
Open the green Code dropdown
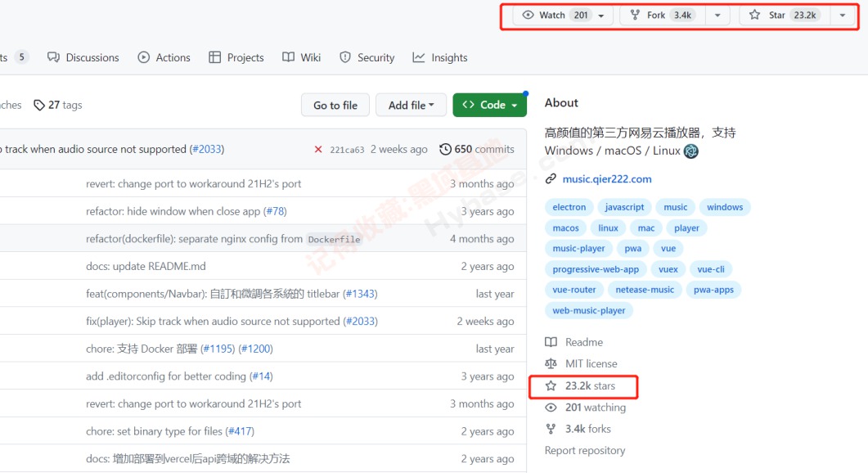pyautogui.click(x=490, y=105)
